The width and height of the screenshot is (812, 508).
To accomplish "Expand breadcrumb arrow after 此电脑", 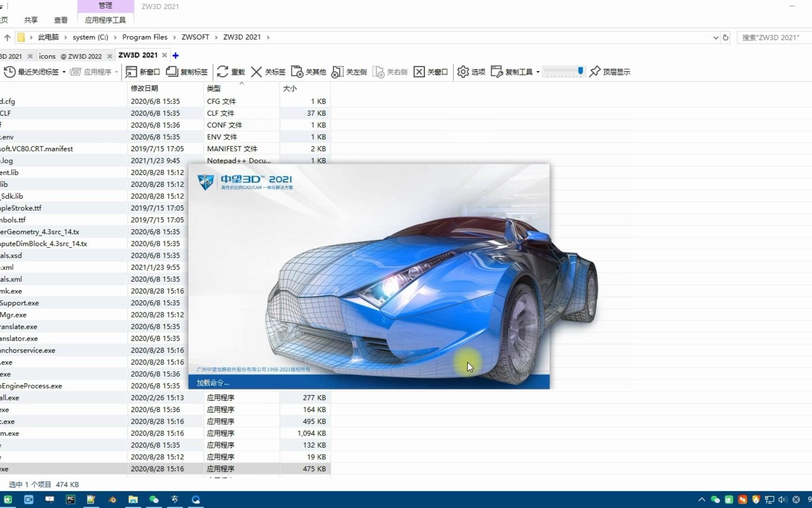I will pyautogui.click(x=66, y=37).
